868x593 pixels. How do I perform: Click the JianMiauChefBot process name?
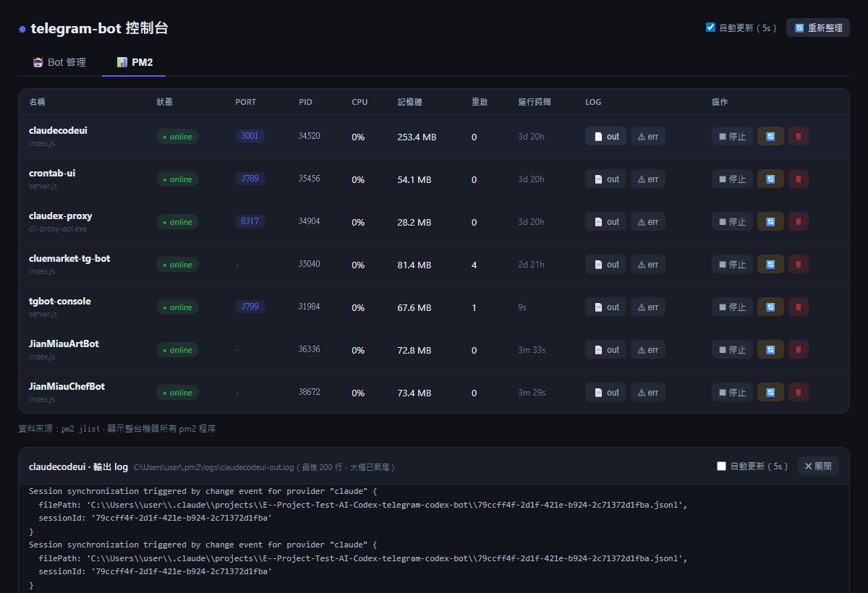67,386
